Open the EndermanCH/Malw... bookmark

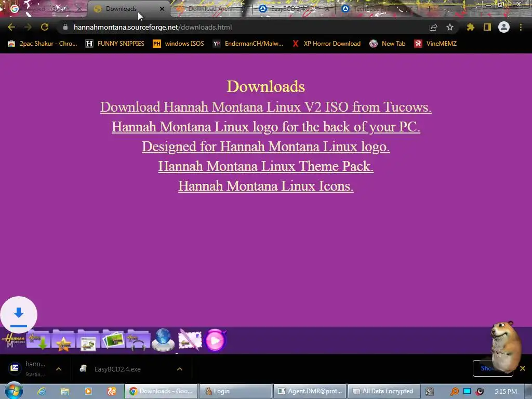(x=248, y=44)
